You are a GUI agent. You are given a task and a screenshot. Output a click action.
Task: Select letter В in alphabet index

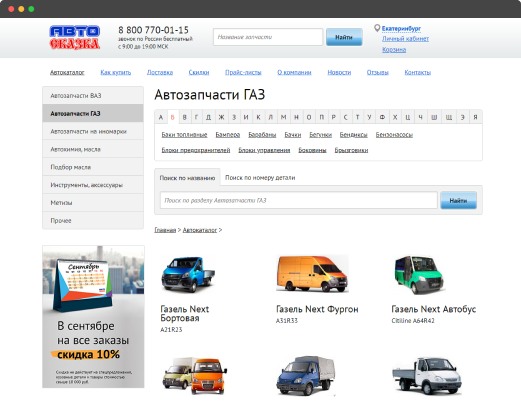point(184,117)
